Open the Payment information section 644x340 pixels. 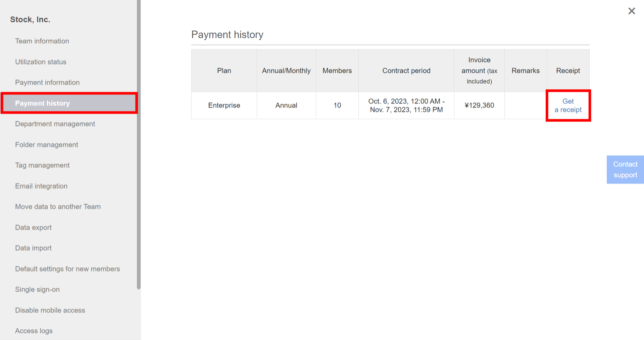point(47,82)
